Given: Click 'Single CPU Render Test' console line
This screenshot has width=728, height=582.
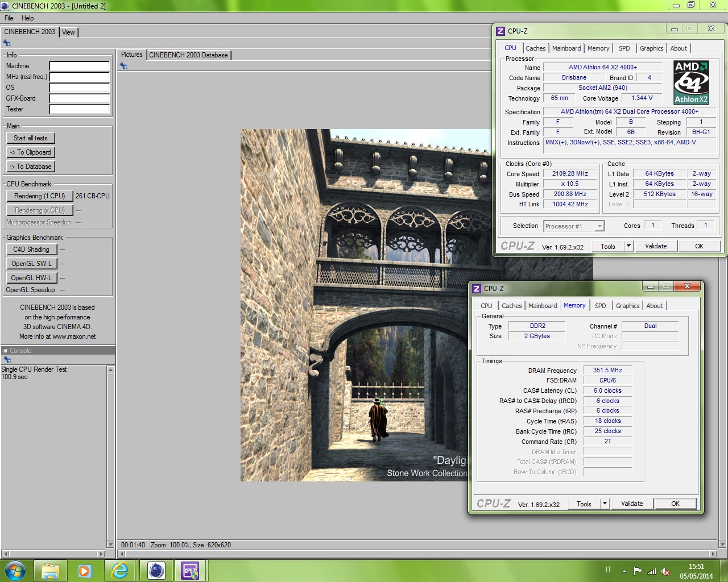Looking at the screenshot, I should coord(34,369).
